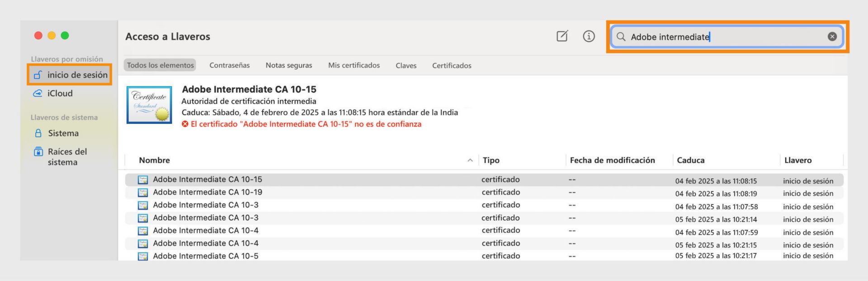The width and height of the screenshot is (868, 281).
Task: Click the unlocked padlock icon beside inicio de sesión
Action: pyautogui.click(x=38, y=75)
